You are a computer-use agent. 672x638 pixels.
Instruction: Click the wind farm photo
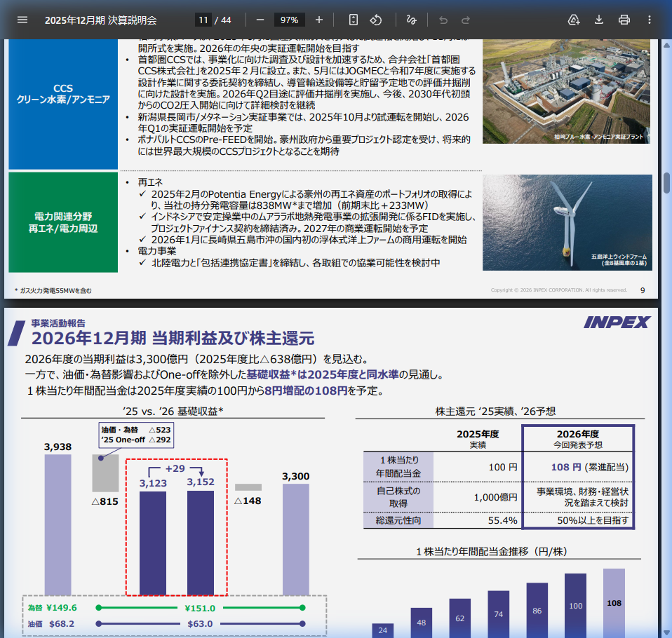tap(567, 222)
